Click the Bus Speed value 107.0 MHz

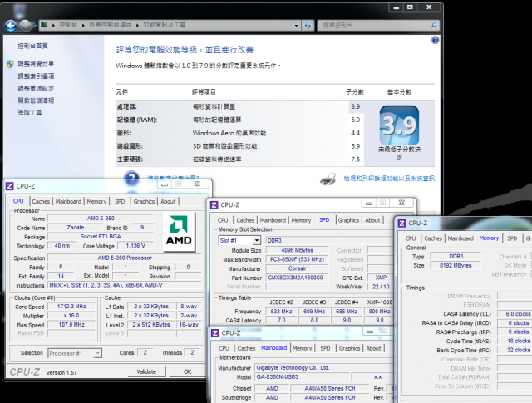coord(71,325)
